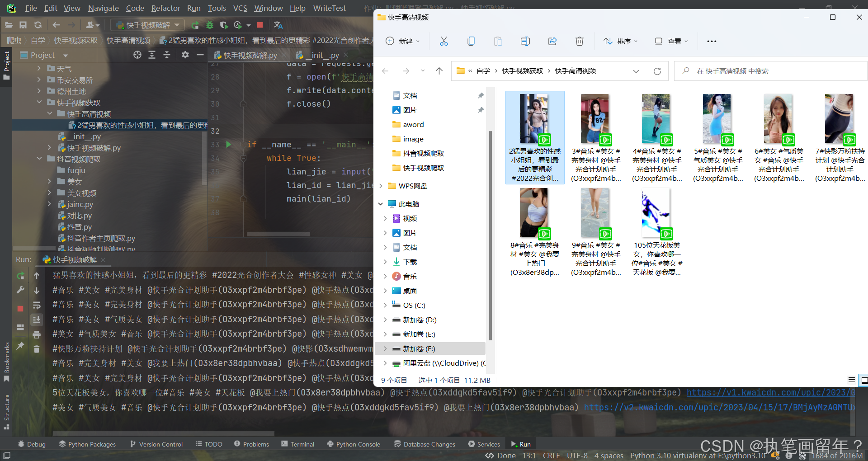
Task: Rerun the script in Run panel
Action: 20,276
